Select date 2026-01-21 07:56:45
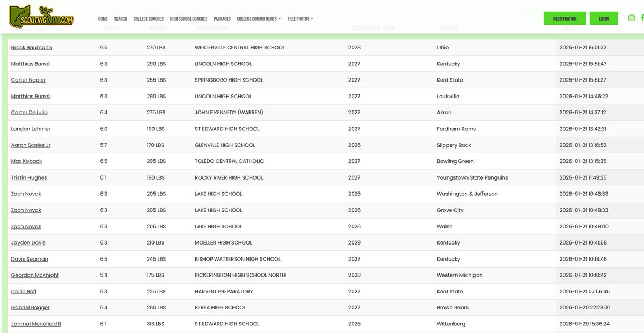Image resolution: width=644 pixels, height=333 pixels. pyautogui.click(x=583, y=292)
